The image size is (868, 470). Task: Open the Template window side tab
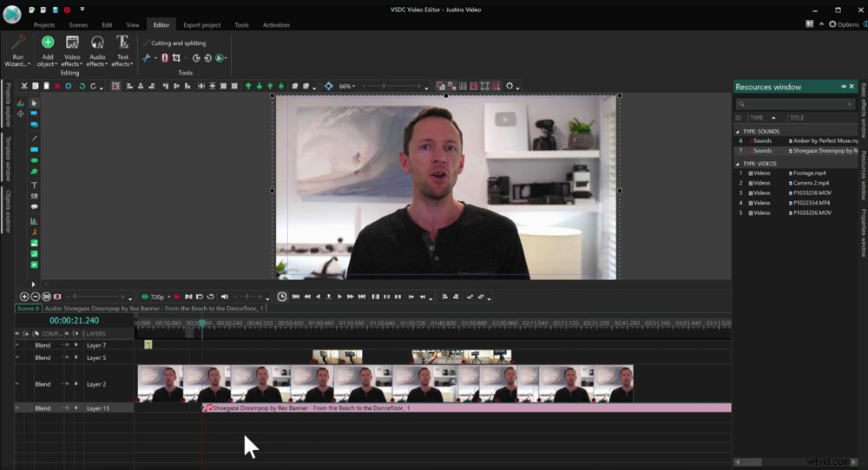click(8, 160)
